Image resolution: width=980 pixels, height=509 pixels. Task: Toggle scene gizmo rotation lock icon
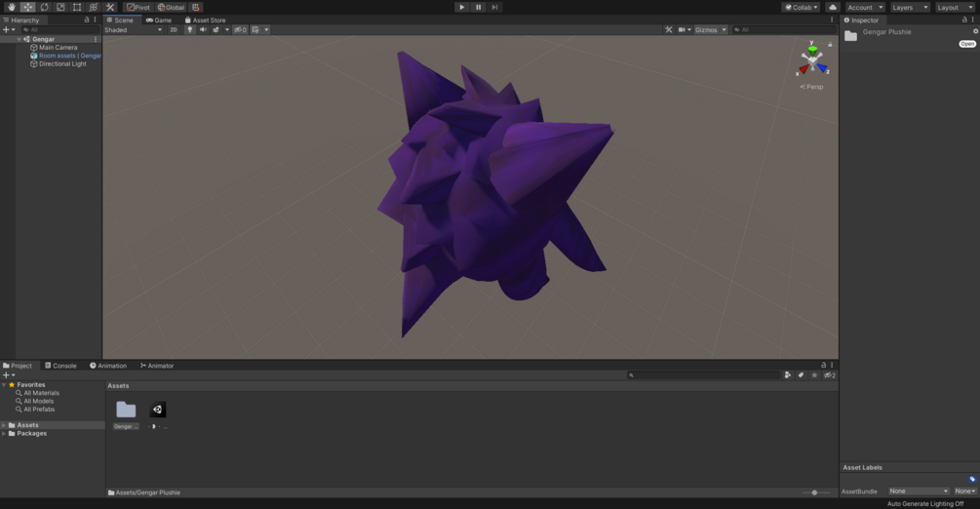pyautogui.click(x=830, y=45)
